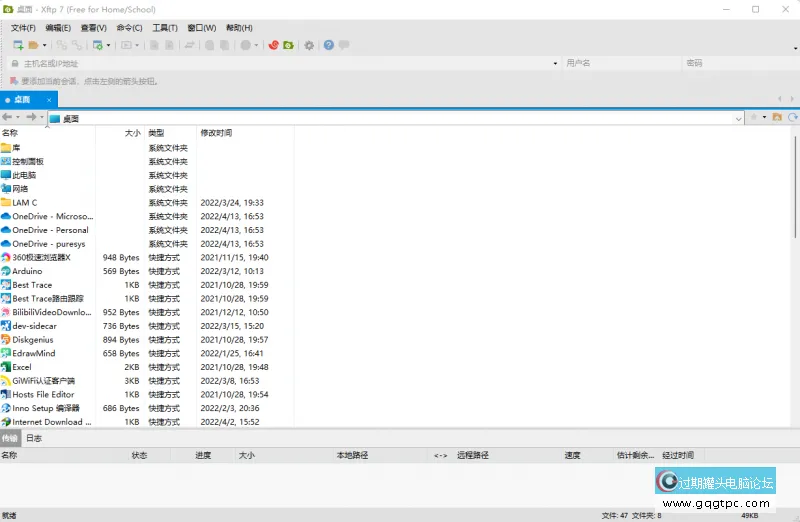Open back history dropdown arrow
The image size is (800, 522).
pos(18,117)
